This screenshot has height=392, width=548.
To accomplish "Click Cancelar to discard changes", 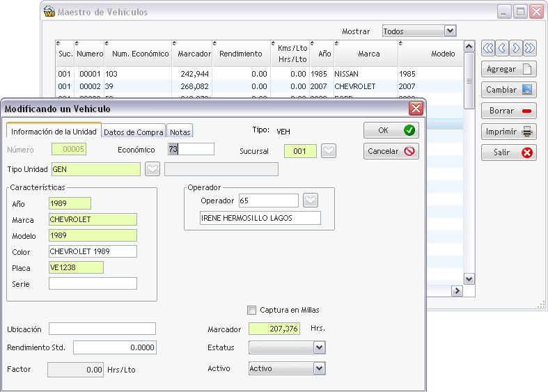I will 391,151.
